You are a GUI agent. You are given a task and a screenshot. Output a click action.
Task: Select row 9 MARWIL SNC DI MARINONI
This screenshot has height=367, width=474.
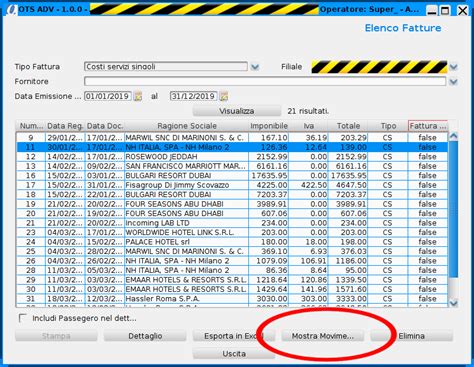232,138
